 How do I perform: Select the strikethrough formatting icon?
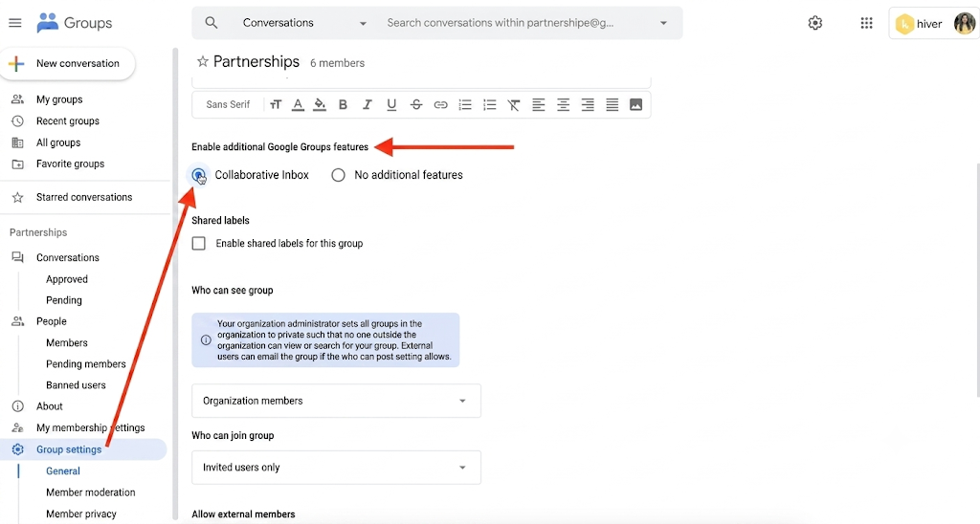pos(416,105)
